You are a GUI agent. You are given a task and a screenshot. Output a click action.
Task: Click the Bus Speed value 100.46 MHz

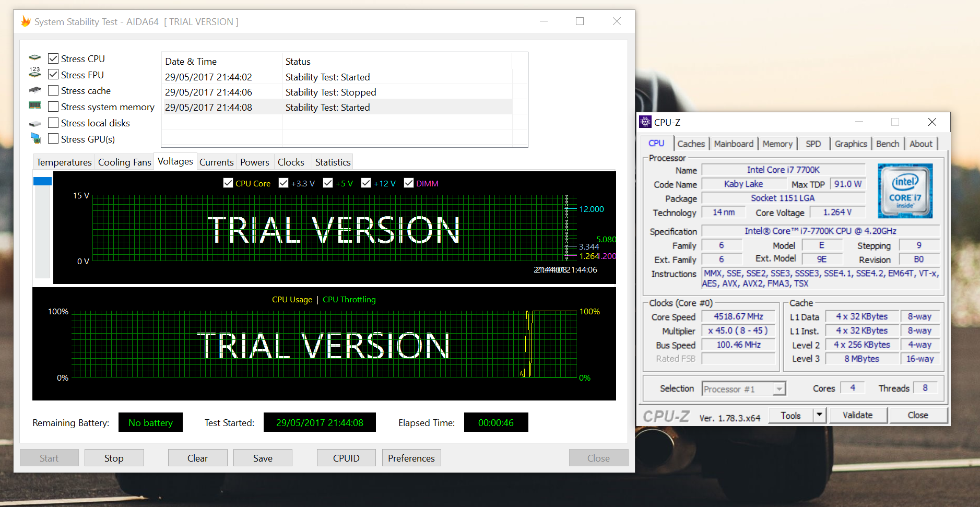(x=738, y=345)
